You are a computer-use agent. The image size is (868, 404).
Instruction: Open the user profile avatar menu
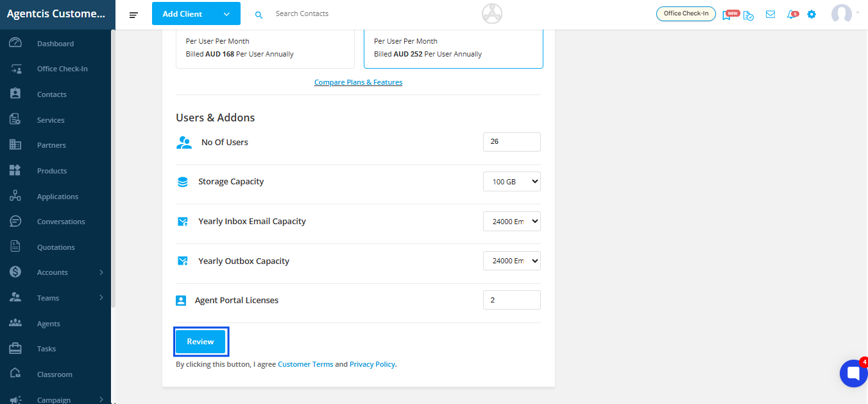(842, 14)
